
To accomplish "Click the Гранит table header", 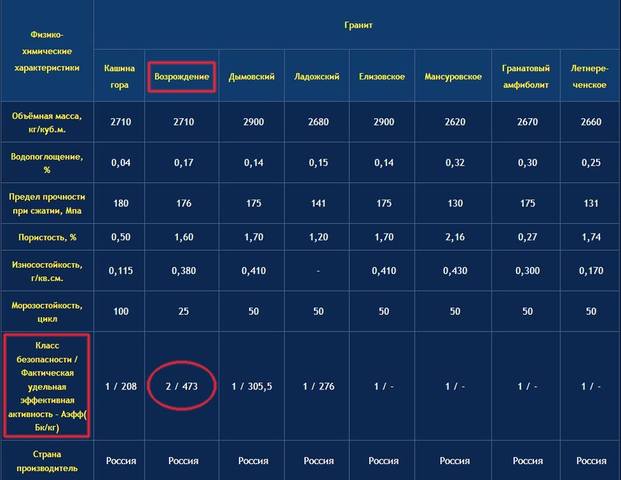I will [358, 25].
